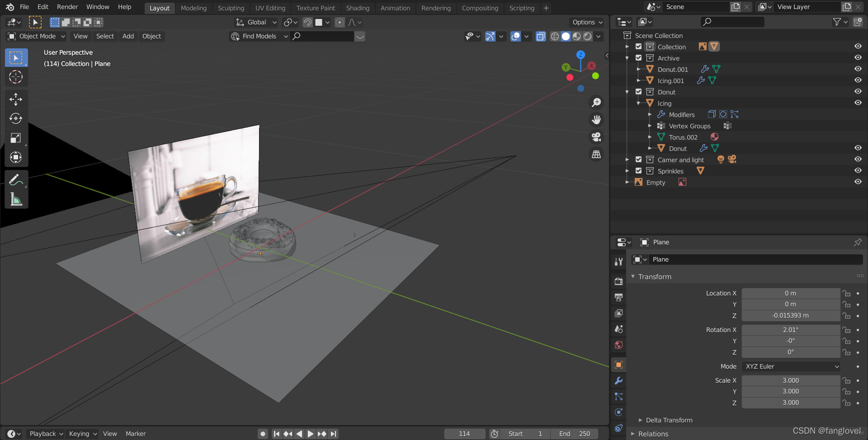Click the current frame 114 field

pyautogui.click(x=465, y=434)
